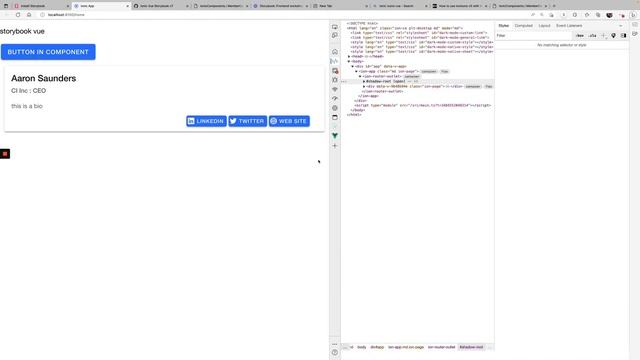Switch to the New Tab browser tab
The image size is (640, 360).
(x=339, y=6)
